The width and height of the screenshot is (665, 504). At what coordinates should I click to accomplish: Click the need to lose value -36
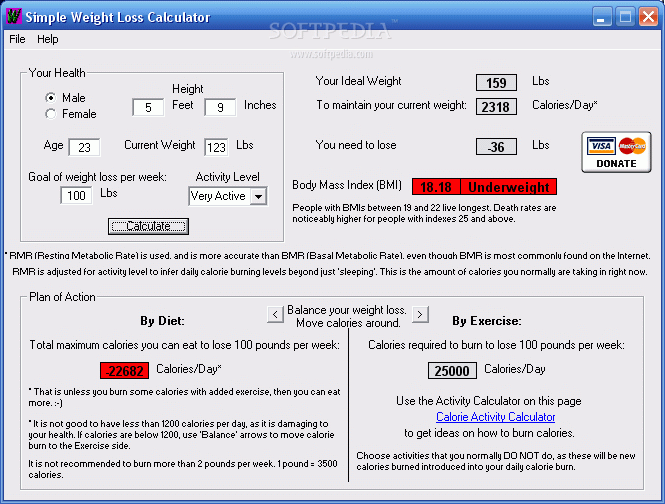(x=496, y=147)
